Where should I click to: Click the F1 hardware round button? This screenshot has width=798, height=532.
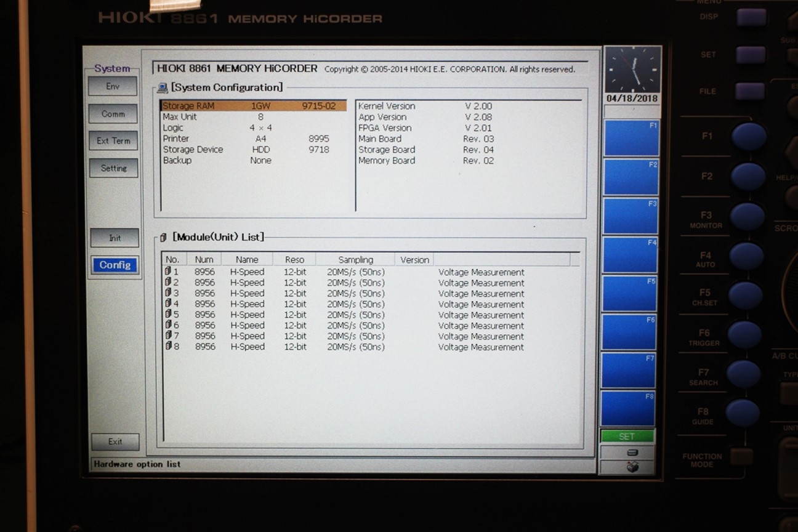pyautogui.click(x=749, y=137)
